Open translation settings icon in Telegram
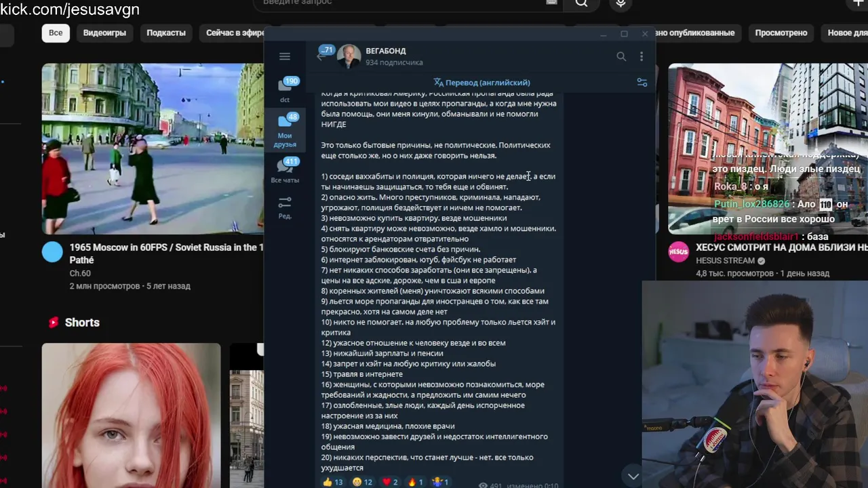The image size is (868, 488). 642,83
